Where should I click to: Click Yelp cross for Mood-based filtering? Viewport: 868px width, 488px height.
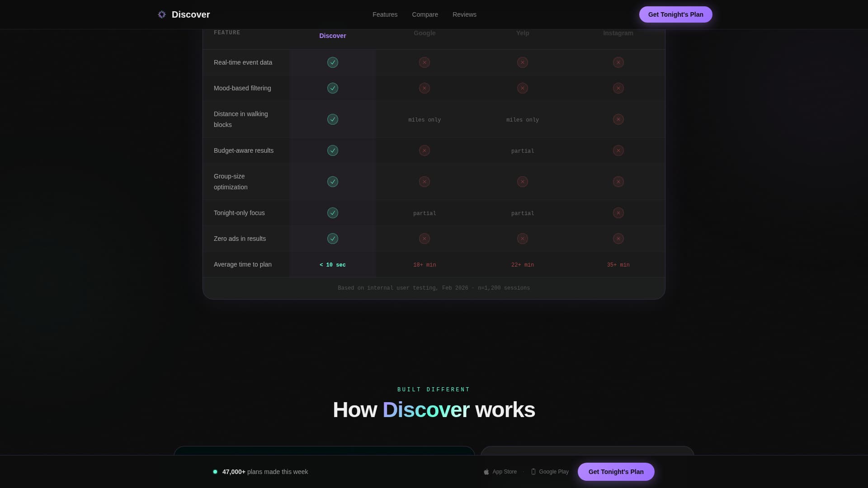tap(523, 88)
